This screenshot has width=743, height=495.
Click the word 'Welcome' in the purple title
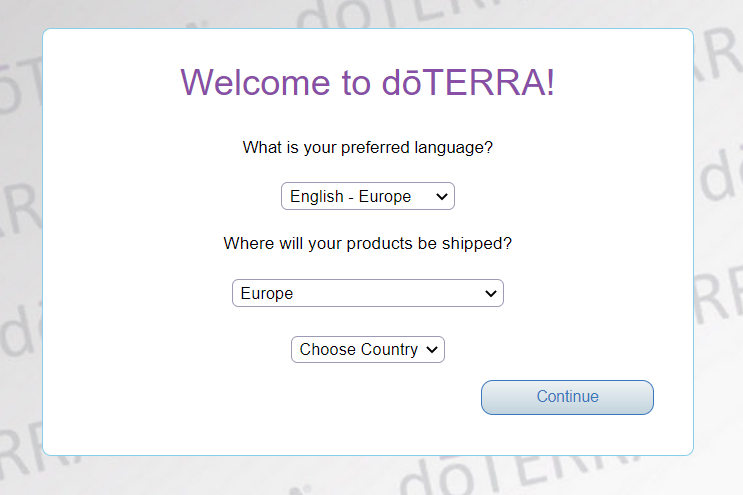pos(254,82)
